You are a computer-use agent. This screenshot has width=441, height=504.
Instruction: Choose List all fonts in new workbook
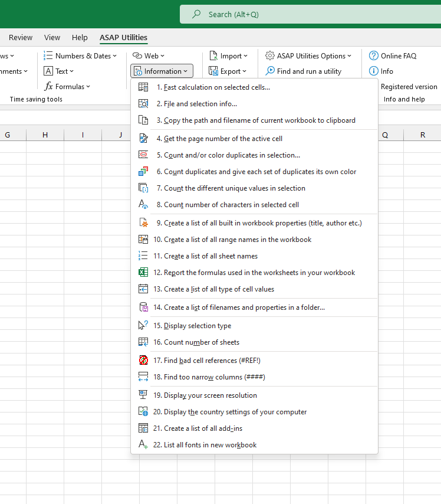point(254,444)
